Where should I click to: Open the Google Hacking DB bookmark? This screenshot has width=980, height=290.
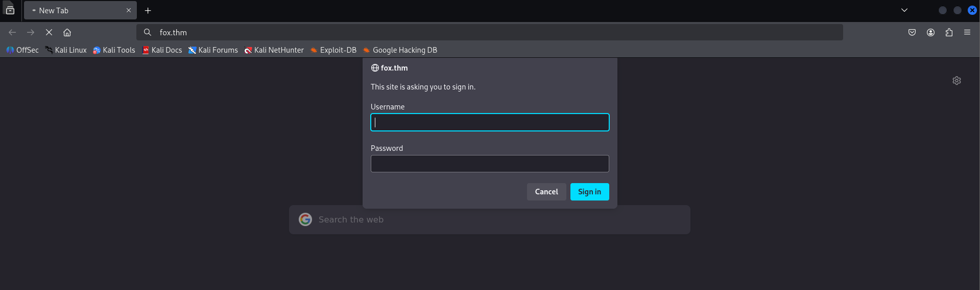(x=400, y=50)
